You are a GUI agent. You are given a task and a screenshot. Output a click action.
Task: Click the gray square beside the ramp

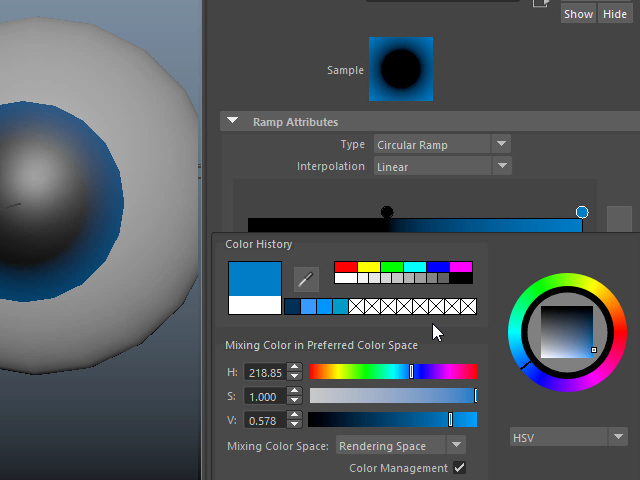(x=619, y=220)
